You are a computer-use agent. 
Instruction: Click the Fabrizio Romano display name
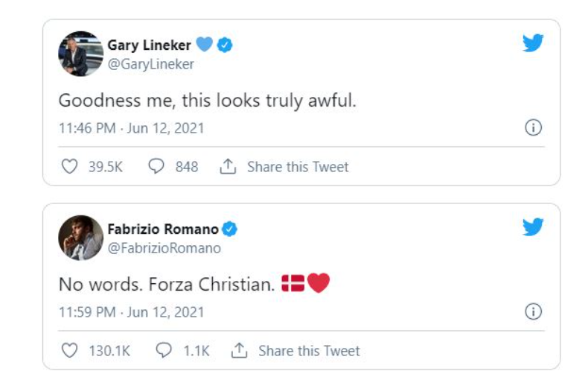click(x=162, y=229)
